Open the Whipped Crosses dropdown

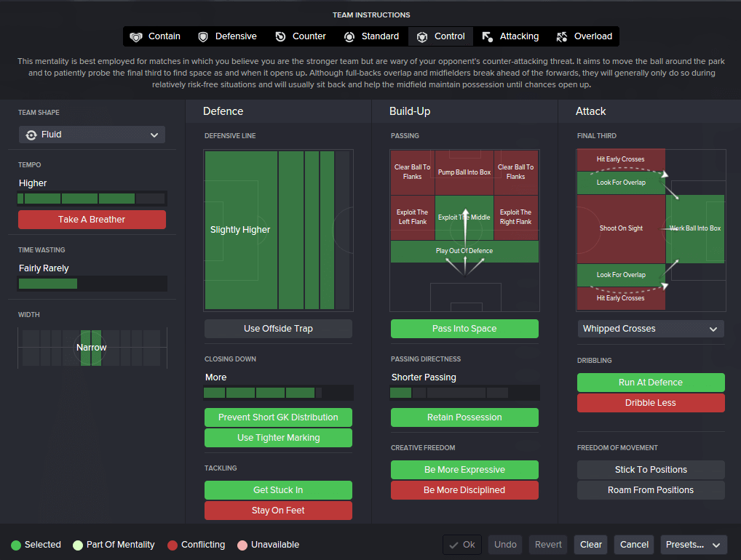(x=651, y=329)
